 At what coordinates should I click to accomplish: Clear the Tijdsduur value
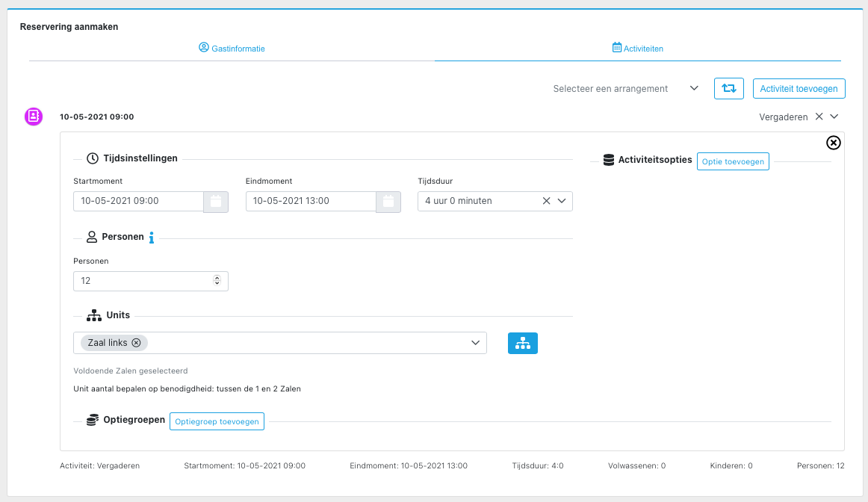tap(546, 201)
